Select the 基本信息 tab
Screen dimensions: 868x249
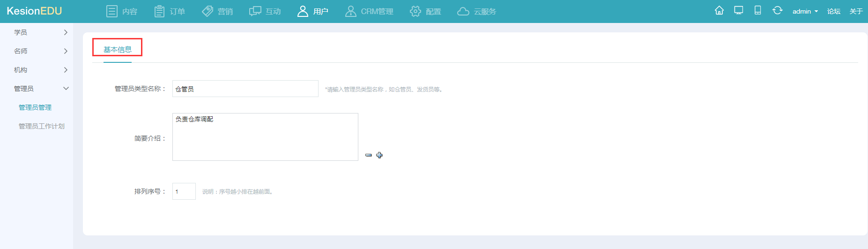pos(118,49)
